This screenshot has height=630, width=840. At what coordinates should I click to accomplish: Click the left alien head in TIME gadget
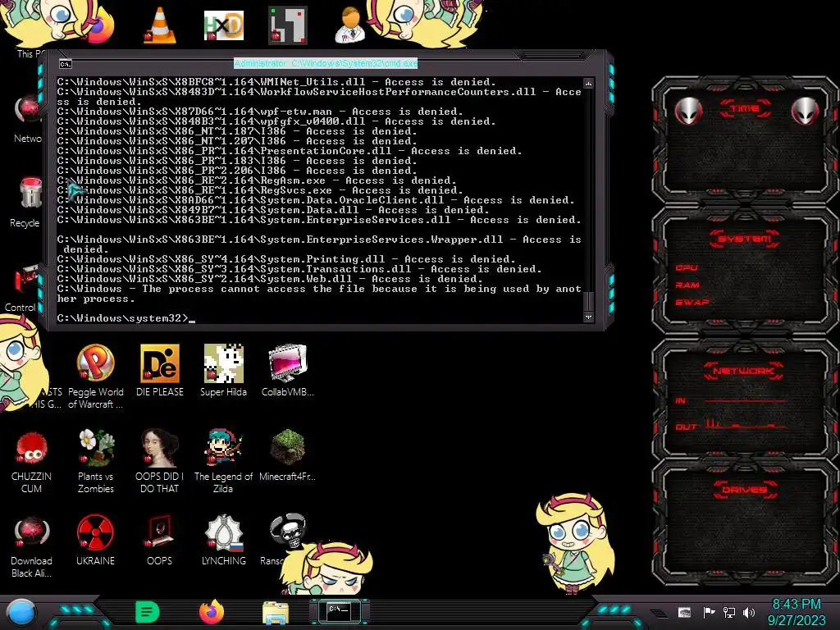click(688, 112)
